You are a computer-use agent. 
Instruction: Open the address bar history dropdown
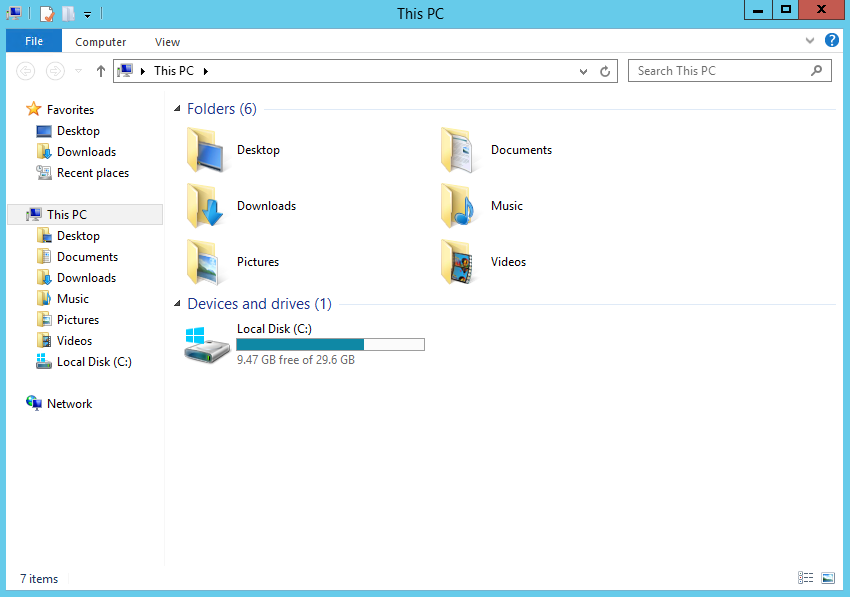point(583,71)
